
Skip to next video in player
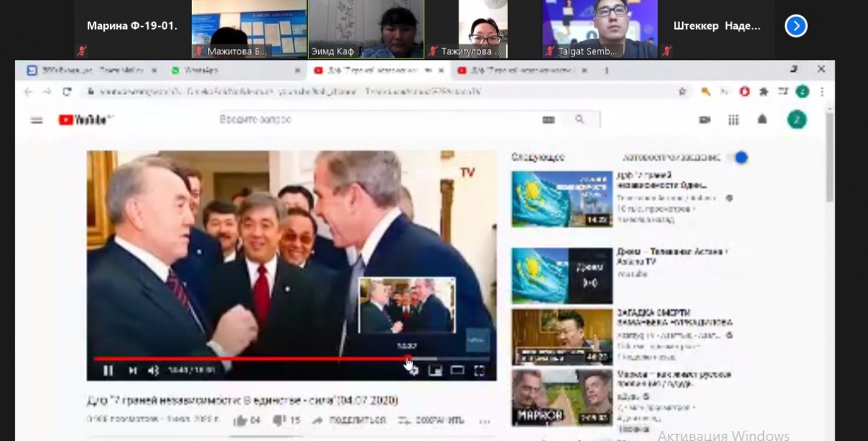tap(132, 371)
